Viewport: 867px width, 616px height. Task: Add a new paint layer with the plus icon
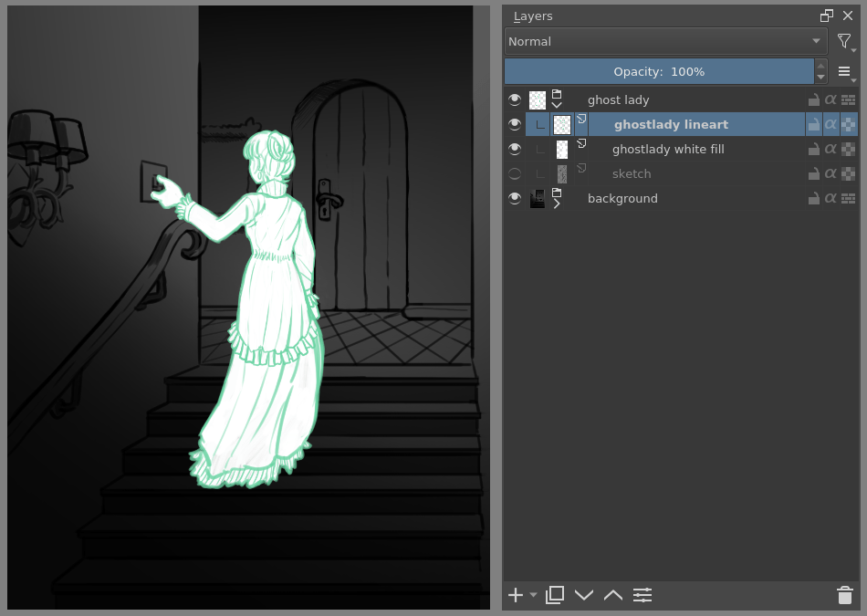(x=514, y=595)
